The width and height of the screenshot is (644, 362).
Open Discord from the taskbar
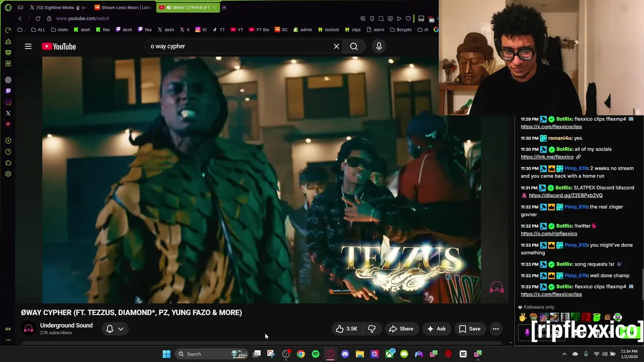click(x=345, y=354)
